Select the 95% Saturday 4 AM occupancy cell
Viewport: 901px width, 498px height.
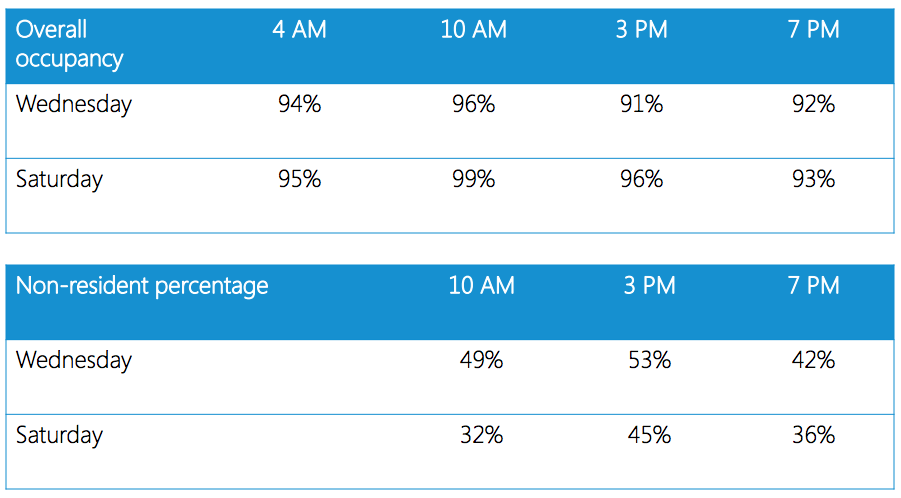tap(300, 180)
